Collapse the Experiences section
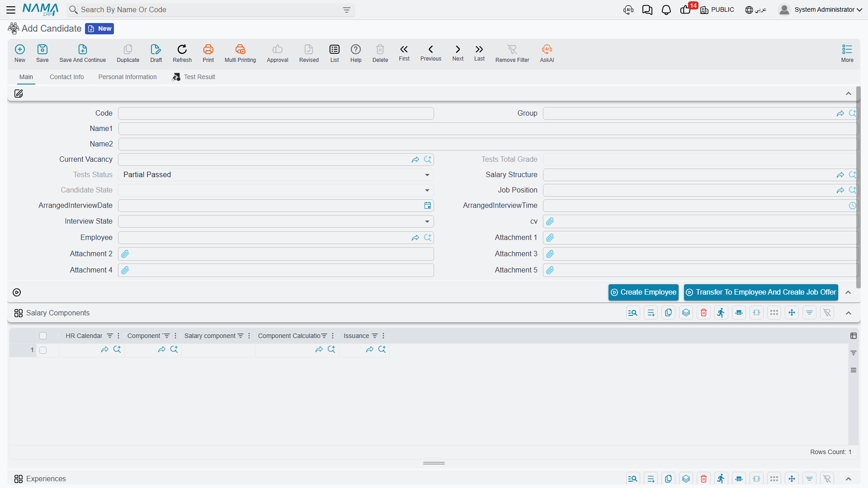Screen dimensions: 868x488 pyautogui.click(x=849, y=479)
